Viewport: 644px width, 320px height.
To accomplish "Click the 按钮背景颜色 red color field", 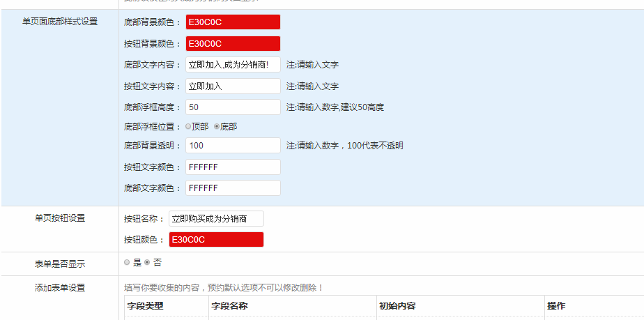I will pyautogui.click(x=233, y=44).
